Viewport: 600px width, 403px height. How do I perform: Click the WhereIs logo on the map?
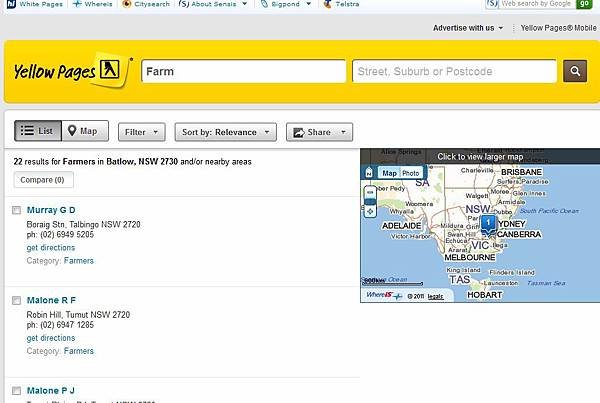click(x=384, y=295)
